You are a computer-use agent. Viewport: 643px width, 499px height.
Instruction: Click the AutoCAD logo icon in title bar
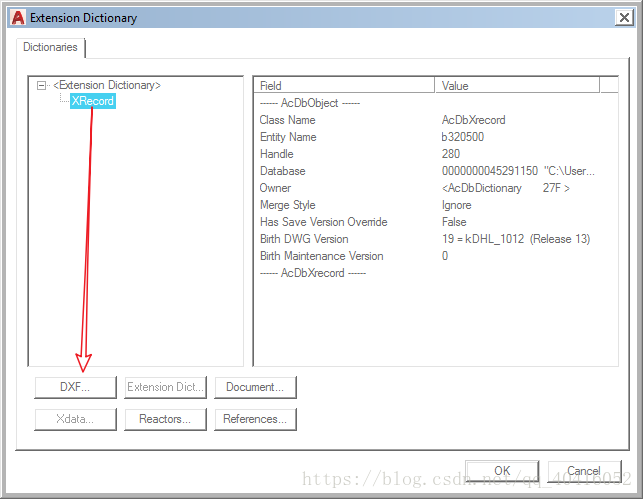pyautogui.click(x=18, y=18)
